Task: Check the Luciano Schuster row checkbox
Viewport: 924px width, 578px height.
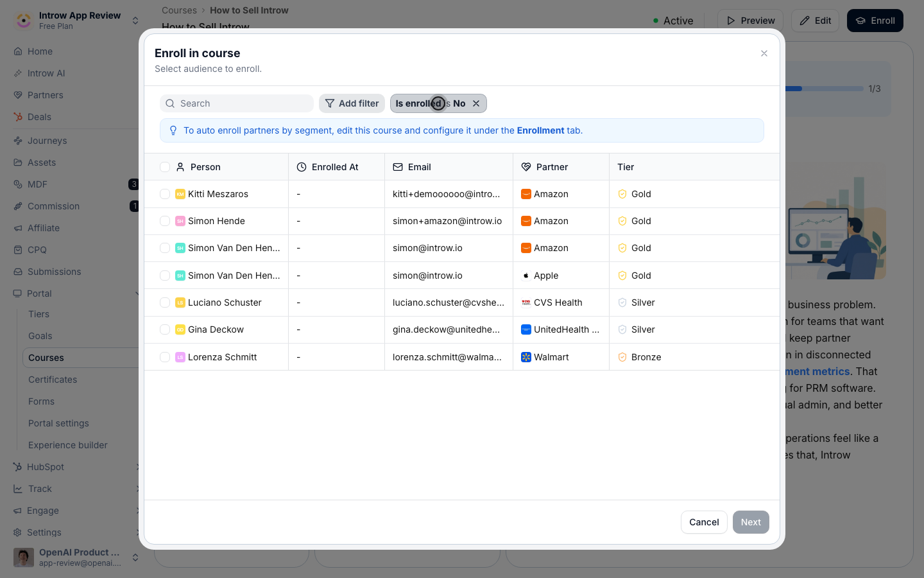Action: [165, 302]
